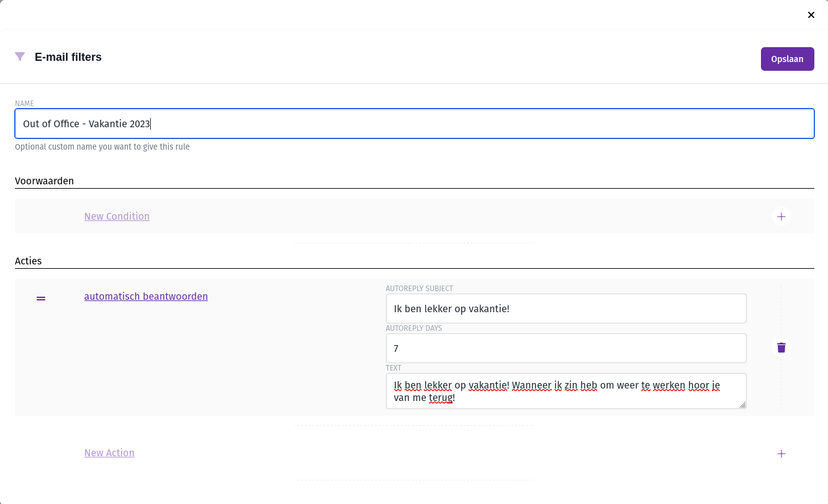Click the Voorwaarden section heading
Screen dimensions: 828x504
44,181
